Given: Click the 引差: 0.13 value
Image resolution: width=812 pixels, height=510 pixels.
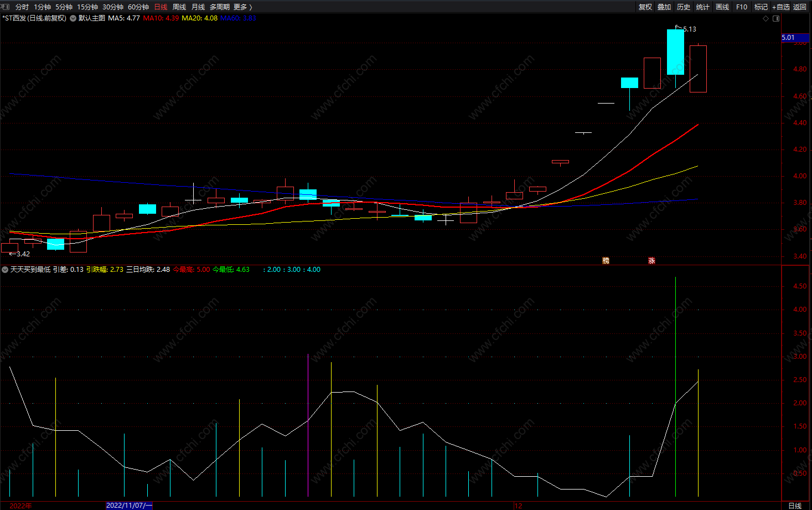Looking at the screenshot, I should pyautogui.click(x=68, y=270).
